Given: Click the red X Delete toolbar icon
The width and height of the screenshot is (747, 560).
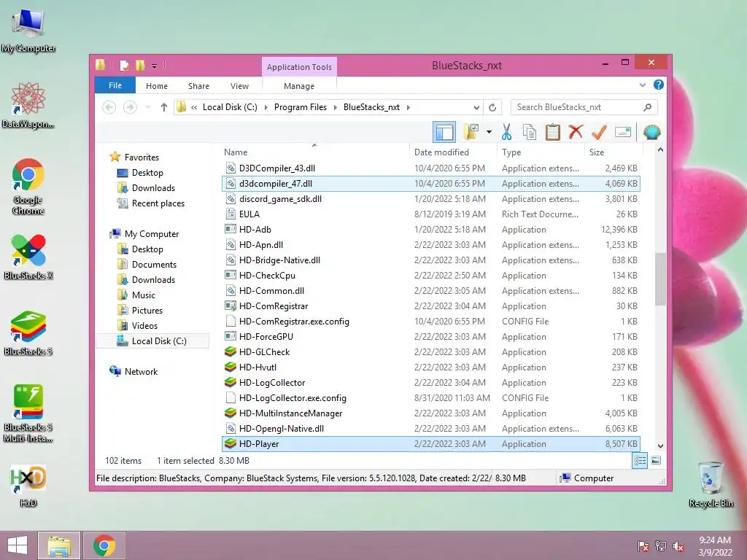Looking at the screenshot, I should point(576,131).
